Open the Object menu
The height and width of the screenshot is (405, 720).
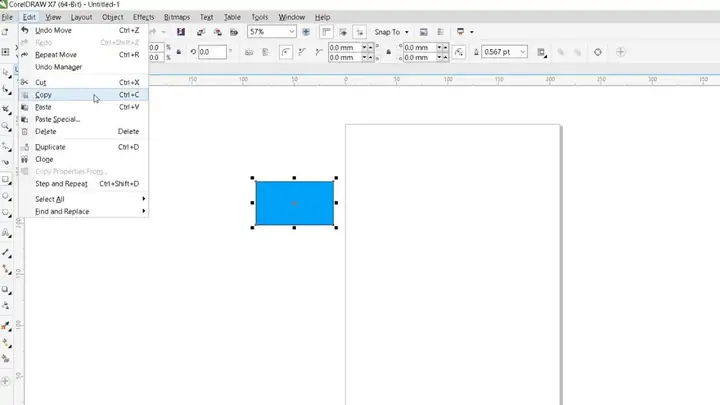coord(112,17)
